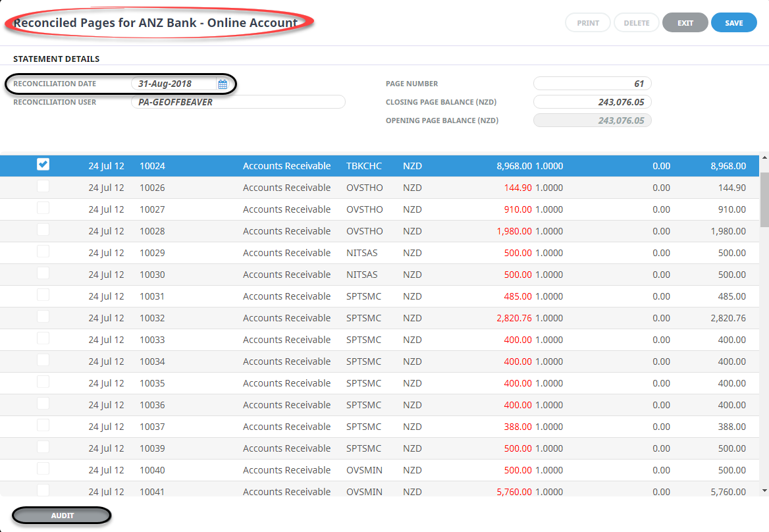Image resolution: width=769 pixels, height=532 pixels.
Task: Click NZD currency in row 10036
Action: pos(412,405)
